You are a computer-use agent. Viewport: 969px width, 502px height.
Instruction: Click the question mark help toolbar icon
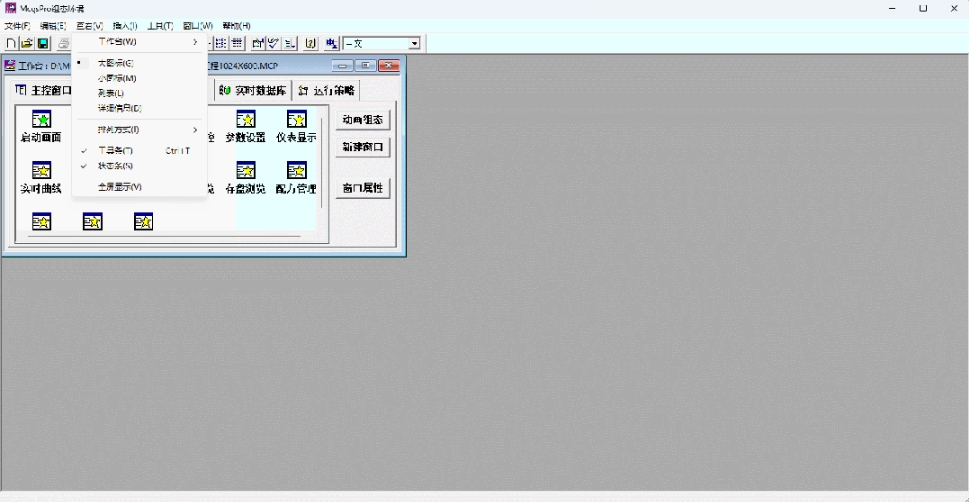[310, 43]
